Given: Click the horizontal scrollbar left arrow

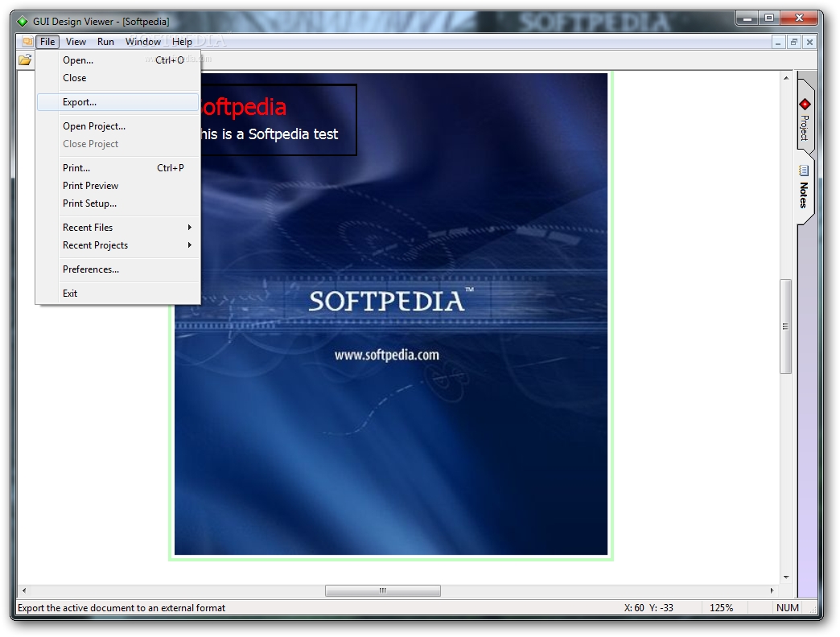Looking at the screenshot, I should coord(24,590).
